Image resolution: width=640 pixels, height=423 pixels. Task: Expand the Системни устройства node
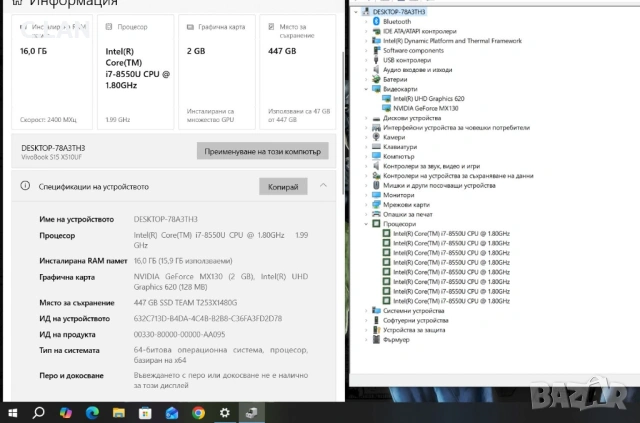point(366,311)
